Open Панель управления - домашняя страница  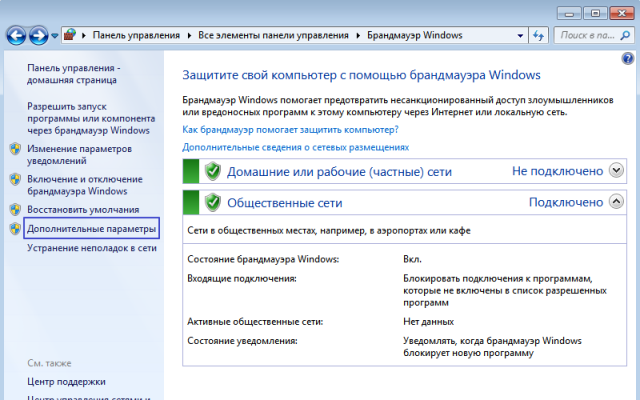[73, 74]
